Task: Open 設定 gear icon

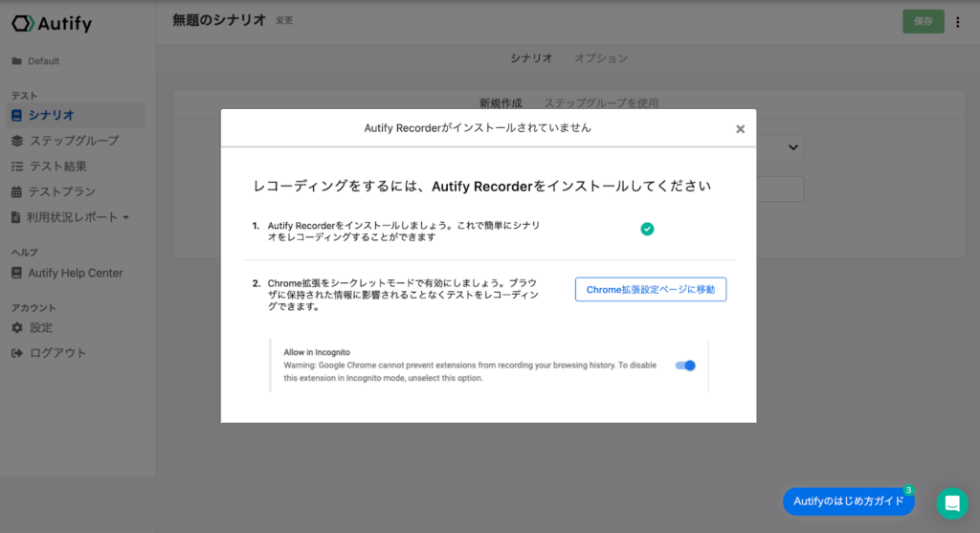Action: coord(17,327)
